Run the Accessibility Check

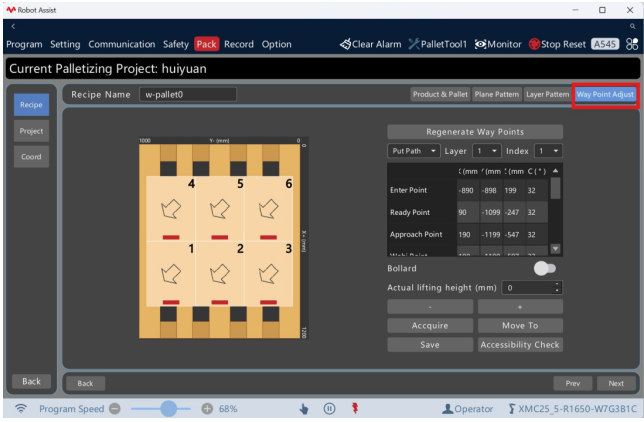[x=520, y=344]
